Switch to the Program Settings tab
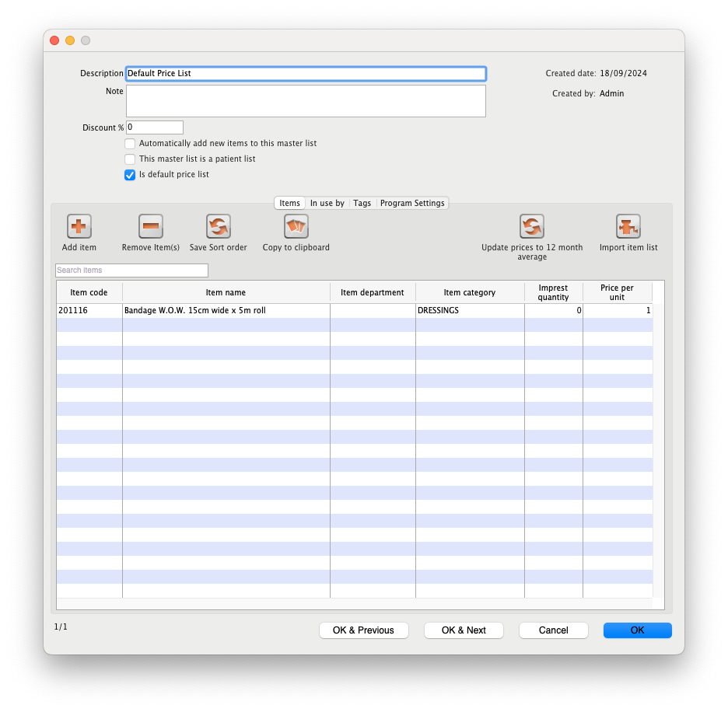728x712 pixels. click(x=412, y=203)
